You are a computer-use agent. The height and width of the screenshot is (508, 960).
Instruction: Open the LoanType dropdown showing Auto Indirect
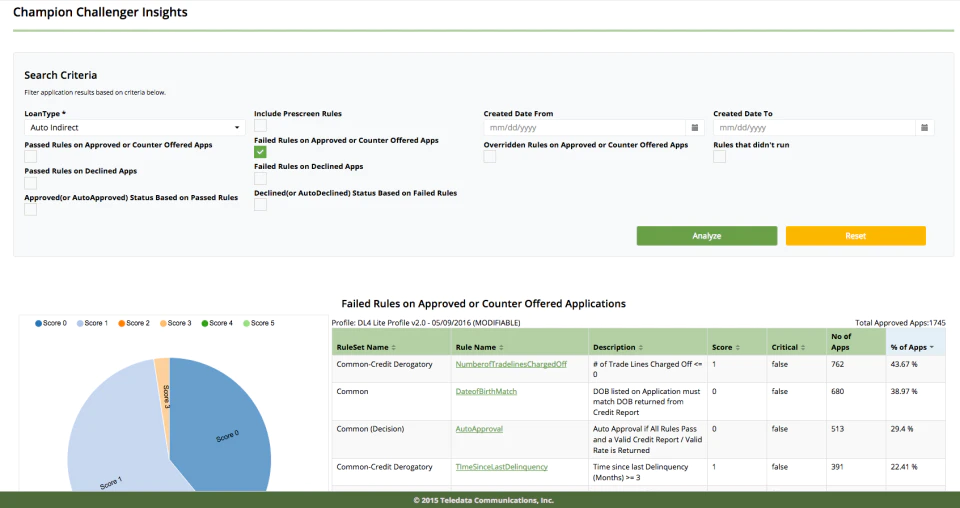[x=135, y=127]
